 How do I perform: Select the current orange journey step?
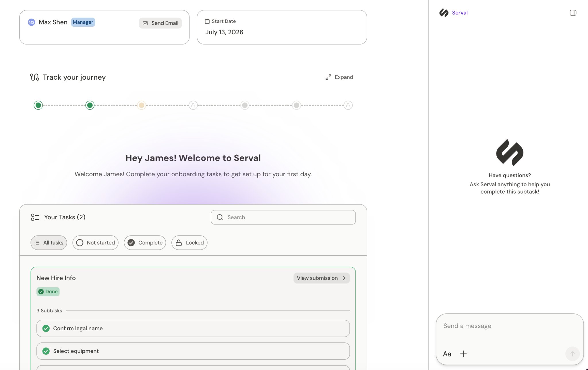point(142,105)
